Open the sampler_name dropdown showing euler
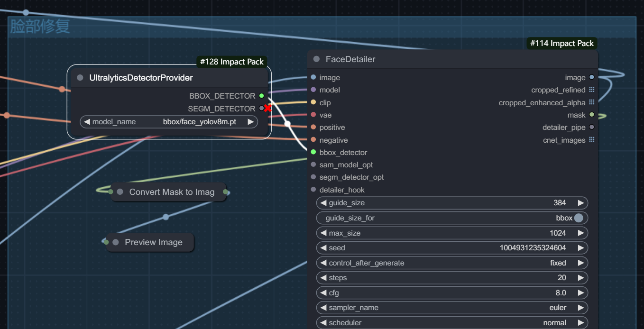Image resolution: width=644 pixels, height=329 pixels. coord(452,308)
